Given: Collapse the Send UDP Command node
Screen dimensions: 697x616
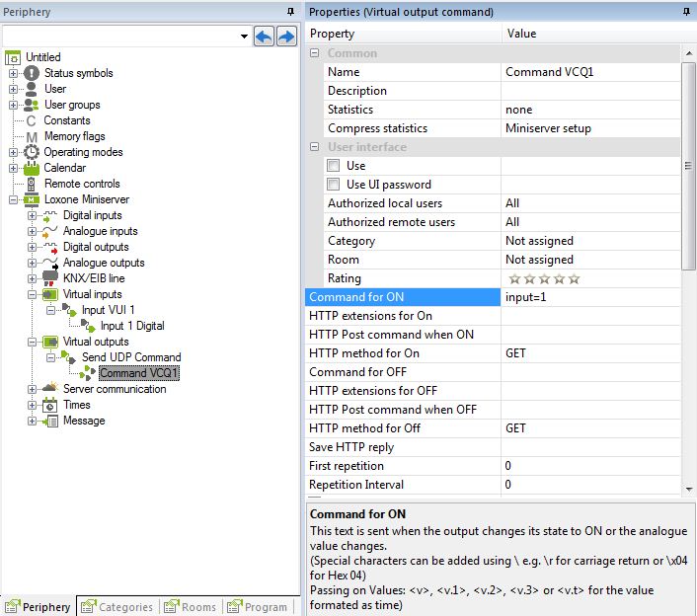Looking at the screenshot, I should point(50,357).
